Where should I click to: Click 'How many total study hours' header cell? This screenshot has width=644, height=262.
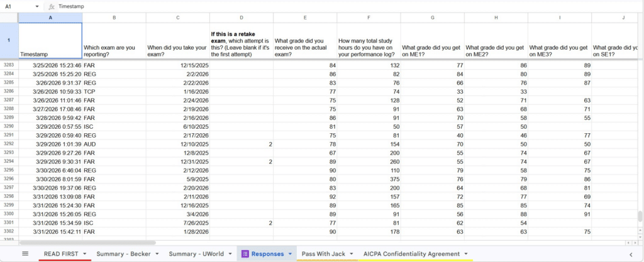(369, 41)
